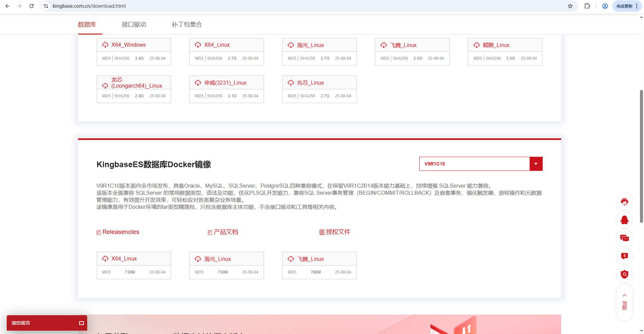Click the 兆芯_Linux package name
Viewport: 644px width, 334px height.
(x=310, y=83)
